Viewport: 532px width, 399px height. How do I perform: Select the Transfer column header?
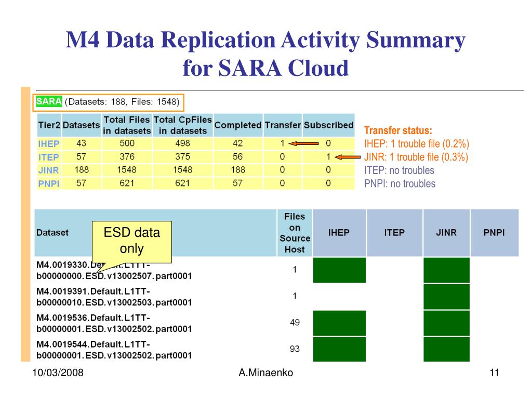283,125
